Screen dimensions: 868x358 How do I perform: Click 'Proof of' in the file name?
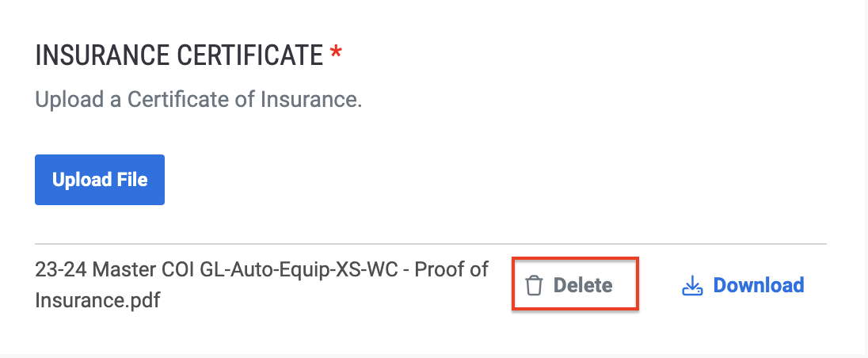pos(451,269)
